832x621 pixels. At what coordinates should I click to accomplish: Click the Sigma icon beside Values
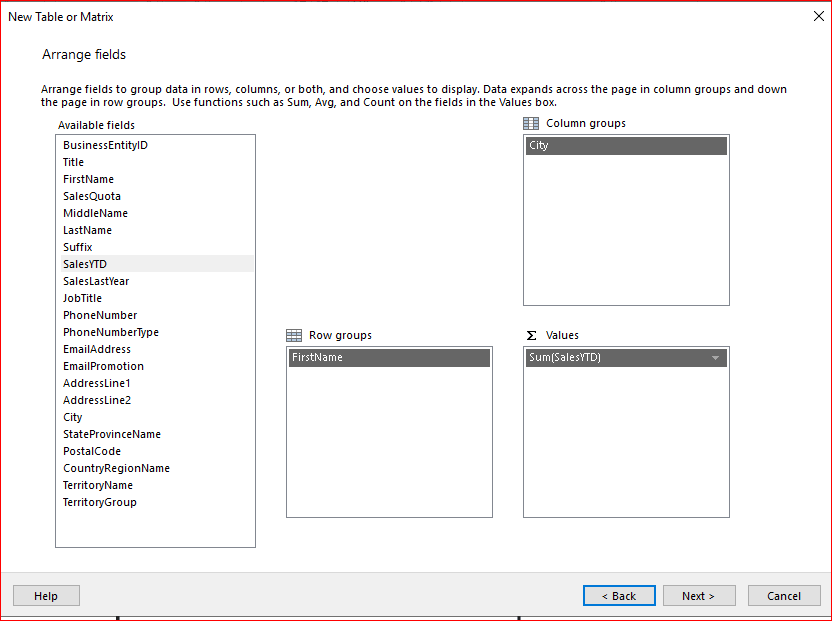coord(531,335)
